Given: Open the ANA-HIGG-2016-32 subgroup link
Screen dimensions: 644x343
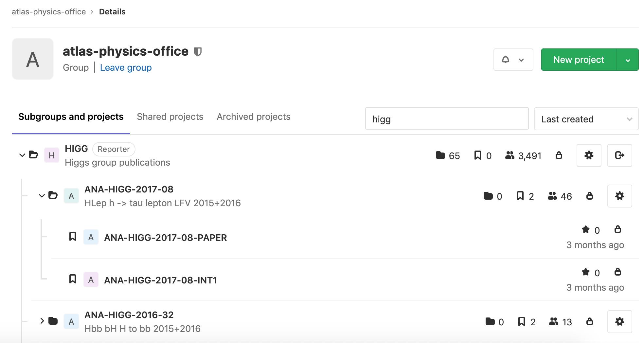Looking at the screenshot, I should (129, 315).
